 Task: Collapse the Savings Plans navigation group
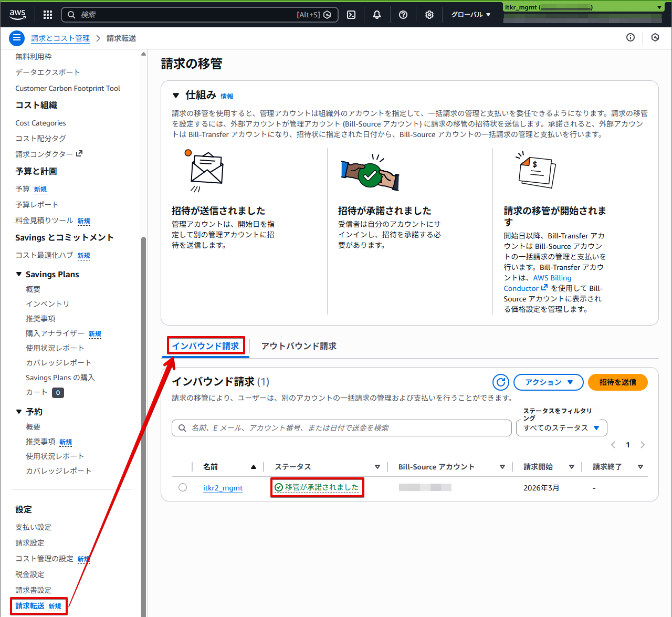[x=19, y=274]
